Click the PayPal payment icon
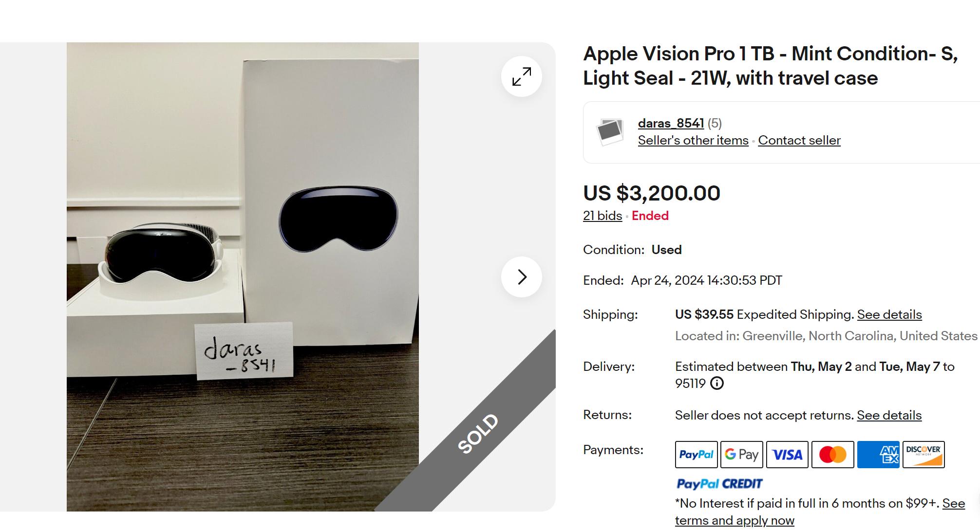980x531 pixels. tap(696, 455)
